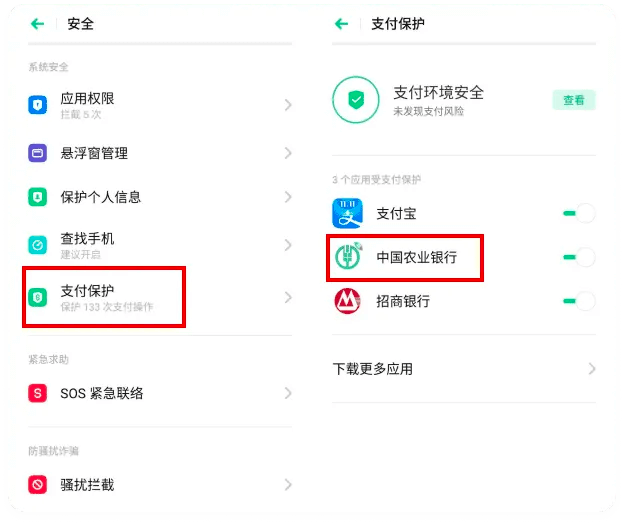Open the 保护个人信息 menu entry
Viewport: 624px width, 524px height.
pyautogui.click(x=100, y=197)
